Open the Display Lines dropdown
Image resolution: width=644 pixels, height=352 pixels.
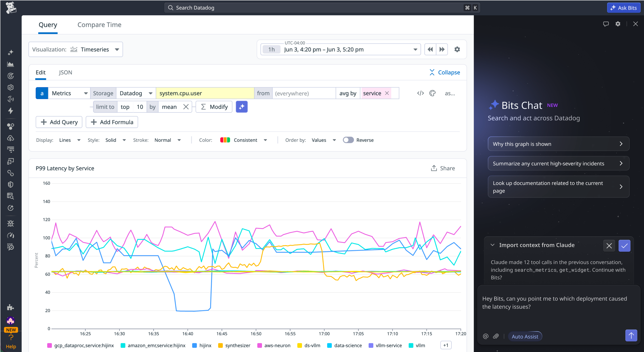click(70, 140)
